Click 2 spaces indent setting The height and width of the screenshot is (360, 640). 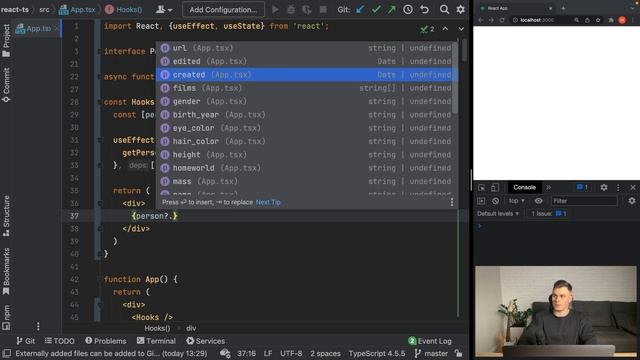(325, 353)
